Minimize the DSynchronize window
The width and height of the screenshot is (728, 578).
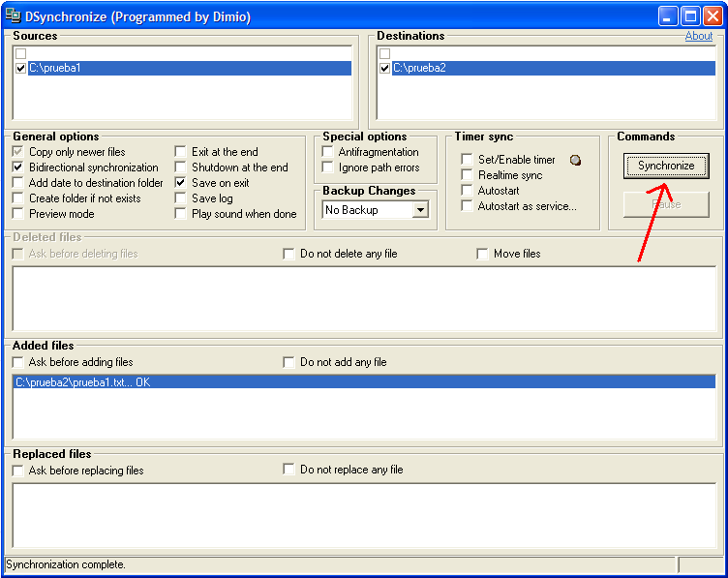pyautogui.click(x=668, y=16)
